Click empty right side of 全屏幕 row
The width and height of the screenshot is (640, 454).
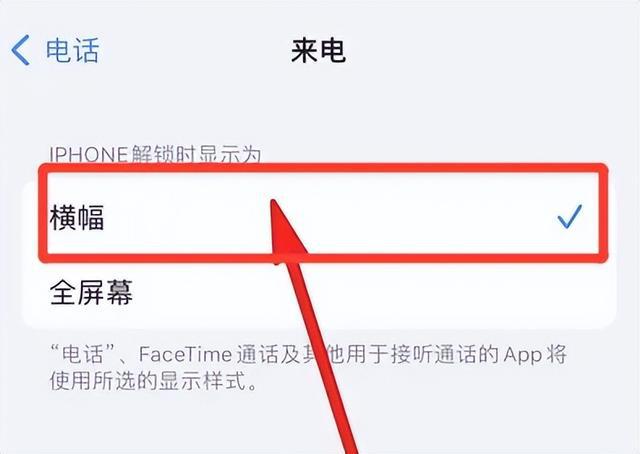pyautogui.click(x=469, y=292)
